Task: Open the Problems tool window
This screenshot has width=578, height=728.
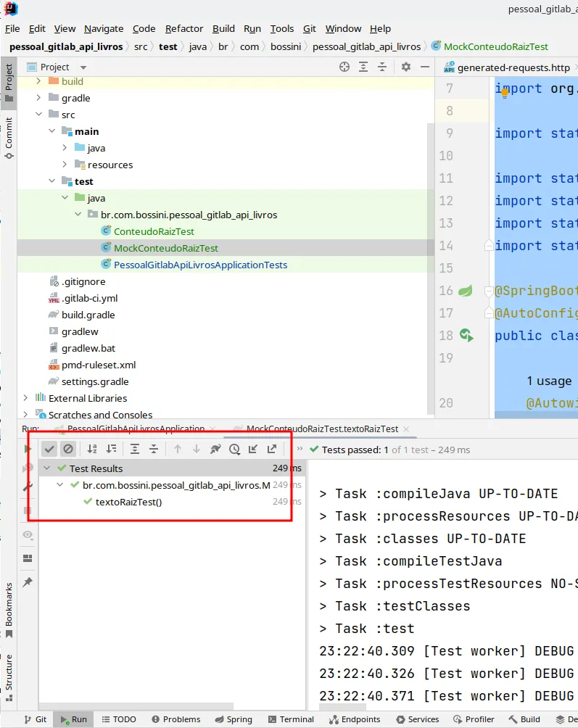Action: click(x=176, y=719)
